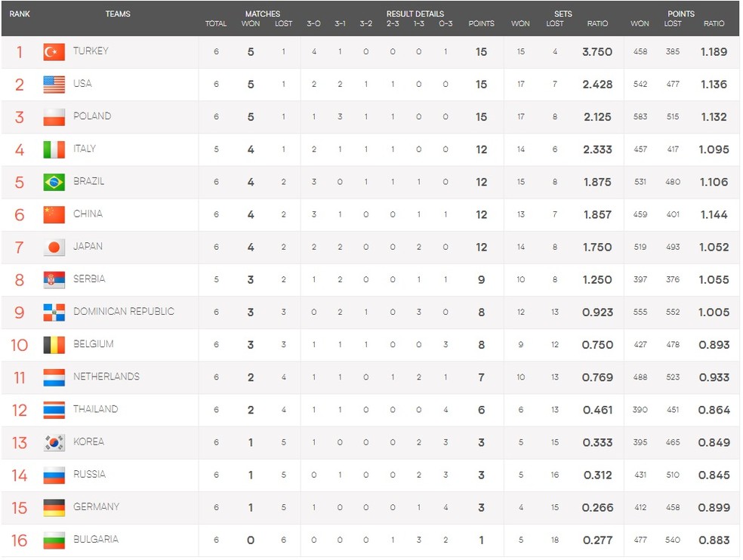Click the Dominican Republic flag icon
This screenshot has height=560, width=743.
[x=54, y=312]
